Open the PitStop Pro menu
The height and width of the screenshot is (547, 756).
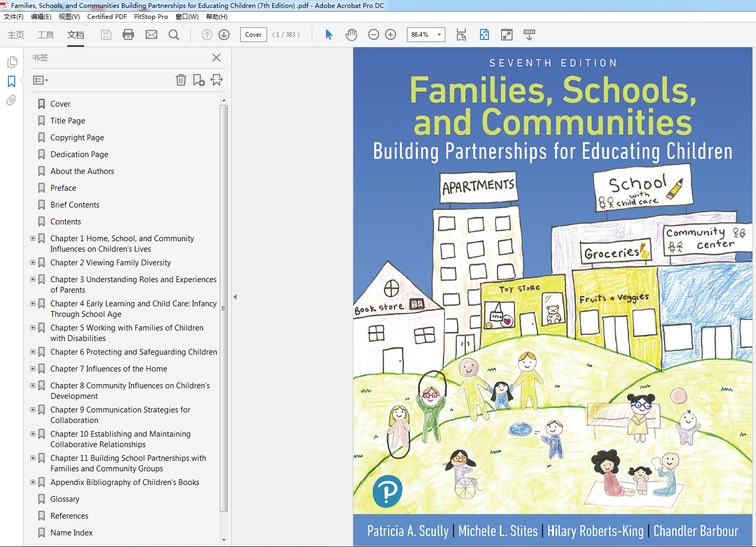click(151, 17)
